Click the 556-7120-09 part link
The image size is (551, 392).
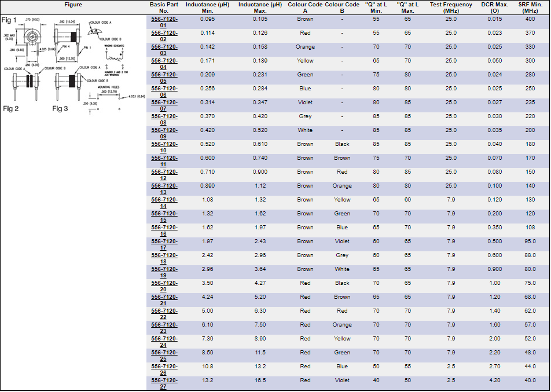click(164, 133)
